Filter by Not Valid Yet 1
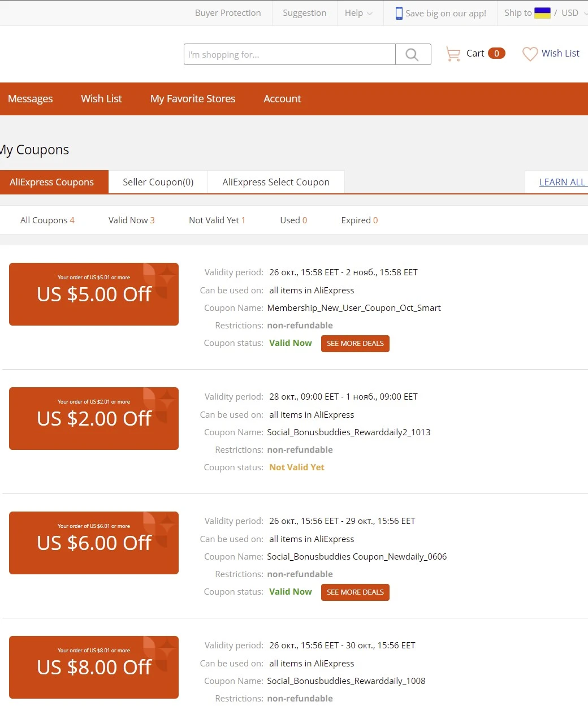The width and height of the screenshot is (588, 706). [x=217, y=220]
